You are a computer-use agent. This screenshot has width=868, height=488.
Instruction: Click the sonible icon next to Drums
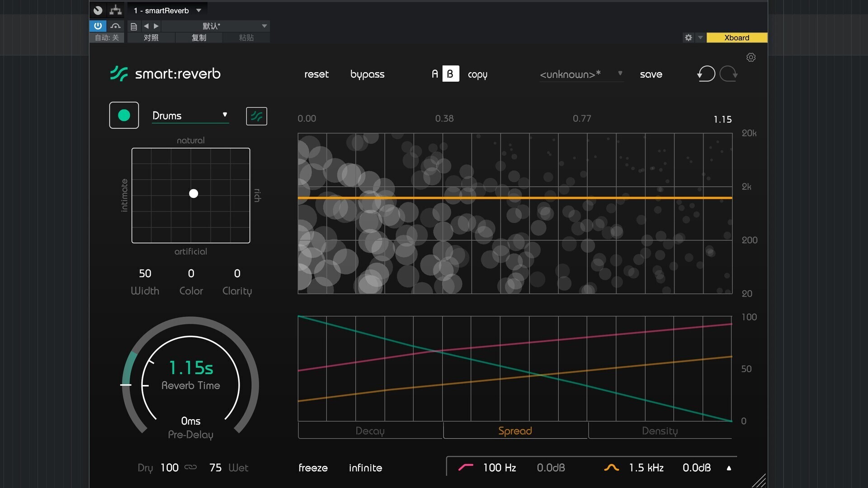tap(256, 116)
